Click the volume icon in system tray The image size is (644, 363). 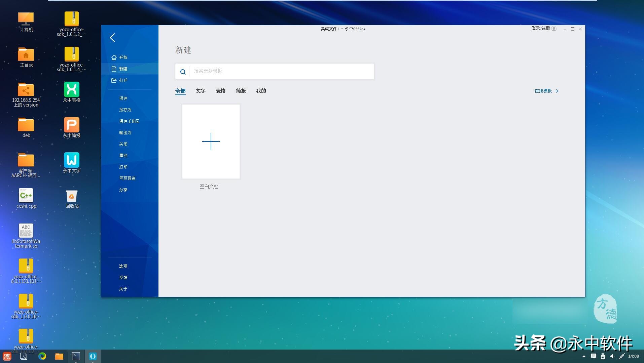(612, 356)
